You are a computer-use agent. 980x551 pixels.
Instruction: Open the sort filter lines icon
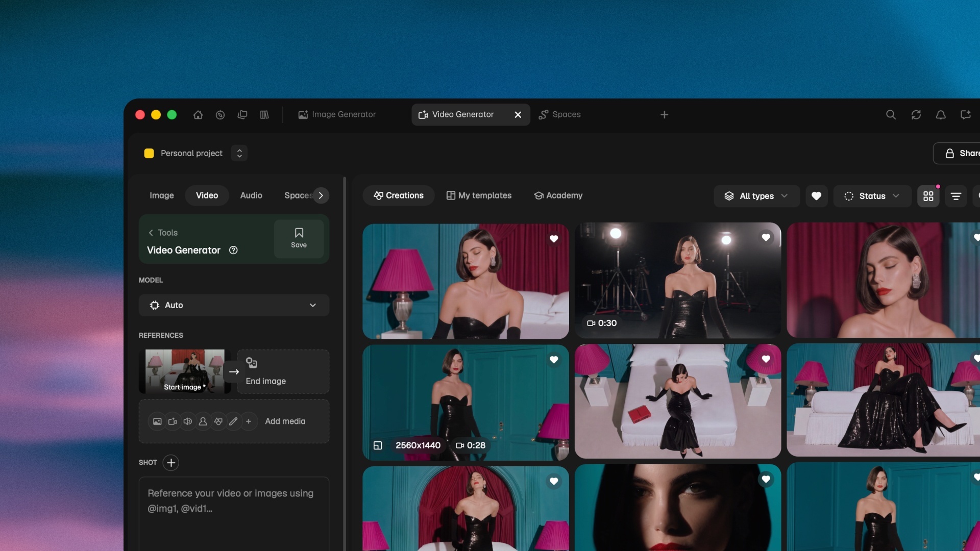(x=955, y=196)
